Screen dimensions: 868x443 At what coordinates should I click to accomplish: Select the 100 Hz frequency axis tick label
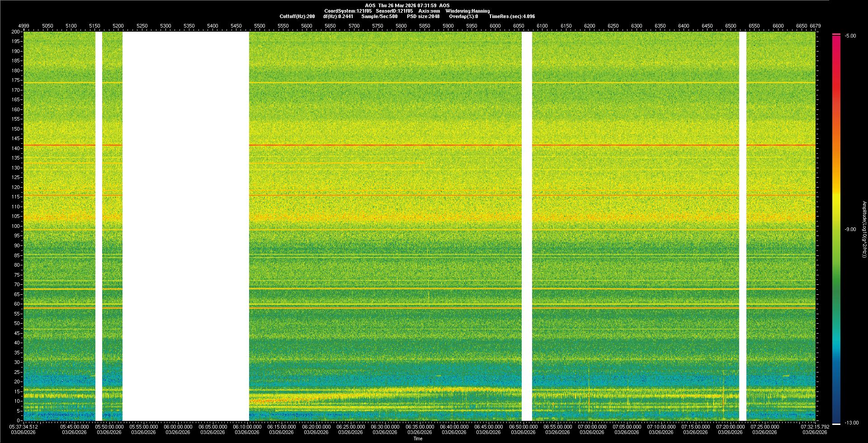pyautogui.click(x=16, y=226)
